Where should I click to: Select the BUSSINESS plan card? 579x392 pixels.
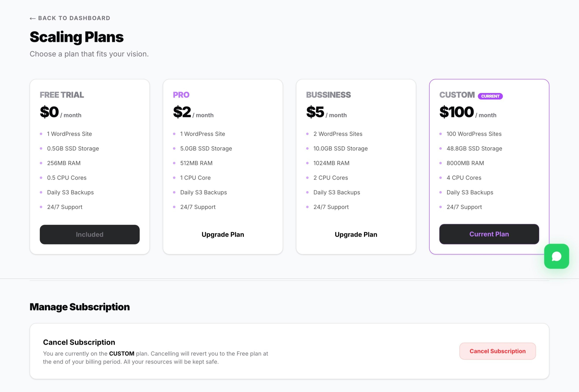click(356, 166)
